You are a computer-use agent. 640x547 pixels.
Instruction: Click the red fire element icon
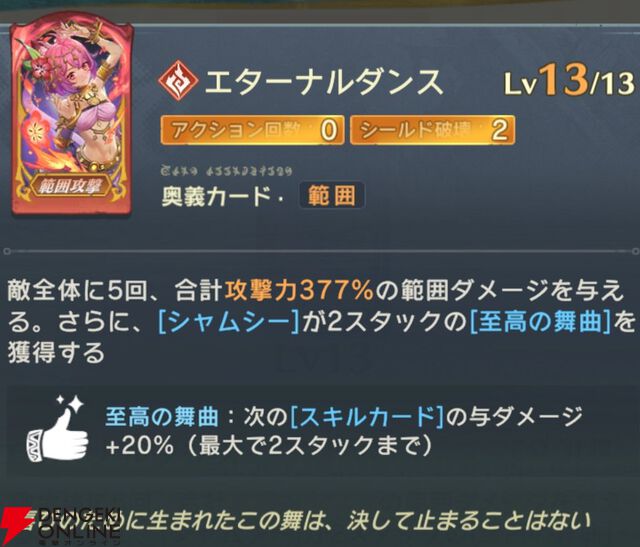(x=178, y=81)
